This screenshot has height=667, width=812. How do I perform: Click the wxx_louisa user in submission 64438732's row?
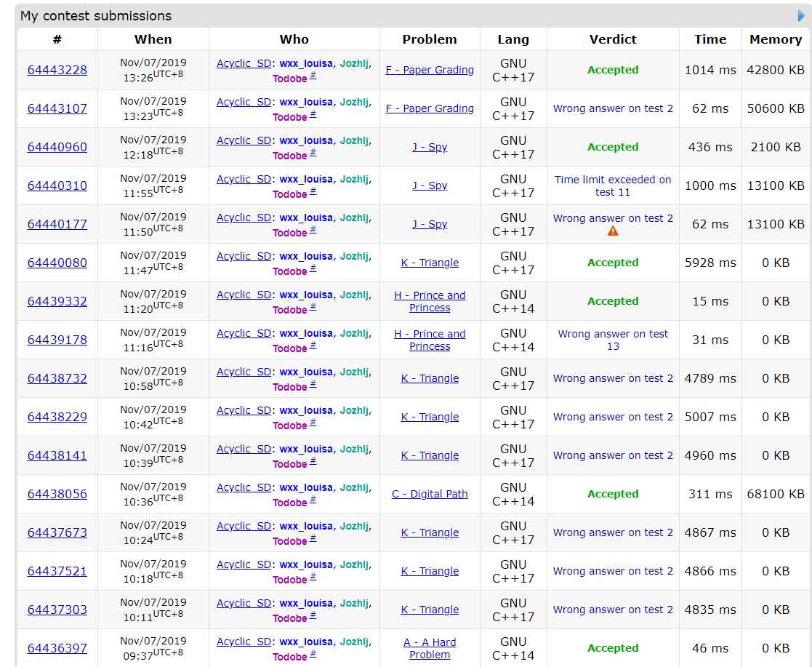[306, 372]
